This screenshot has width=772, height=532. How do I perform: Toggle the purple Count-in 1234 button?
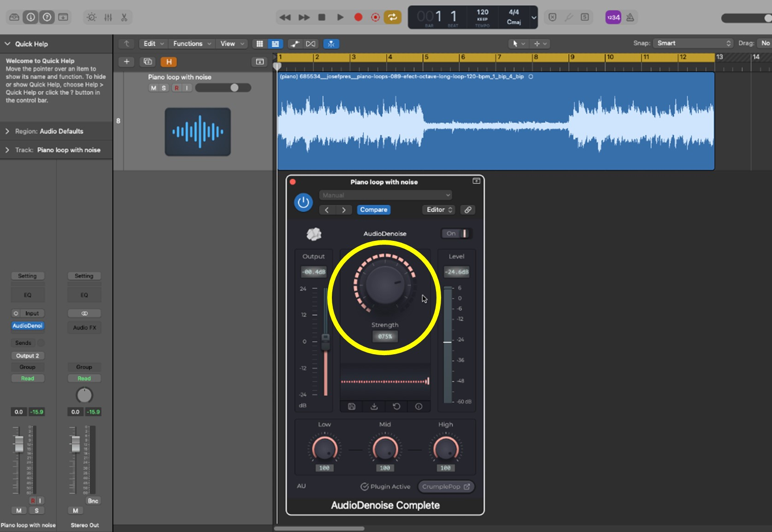pos(613,18)
